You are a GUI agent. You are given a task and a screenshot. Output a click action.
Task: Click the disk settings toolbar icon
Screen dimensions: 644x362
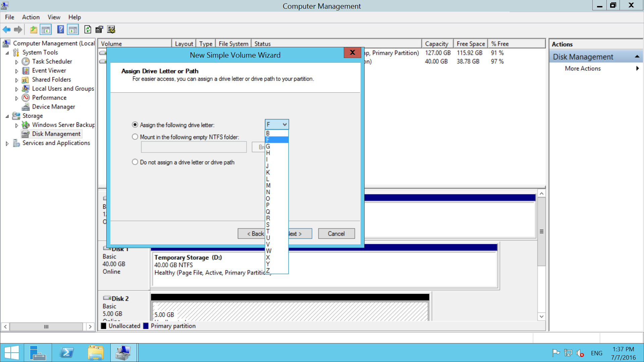[111, 29]
